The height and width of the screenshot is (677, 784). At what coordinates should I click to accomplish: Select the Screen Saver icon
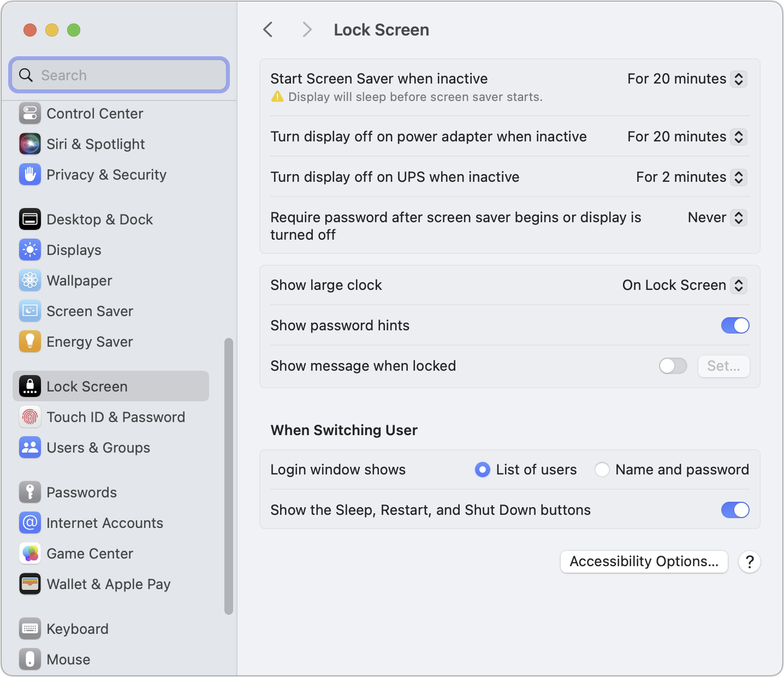[30, 311]
